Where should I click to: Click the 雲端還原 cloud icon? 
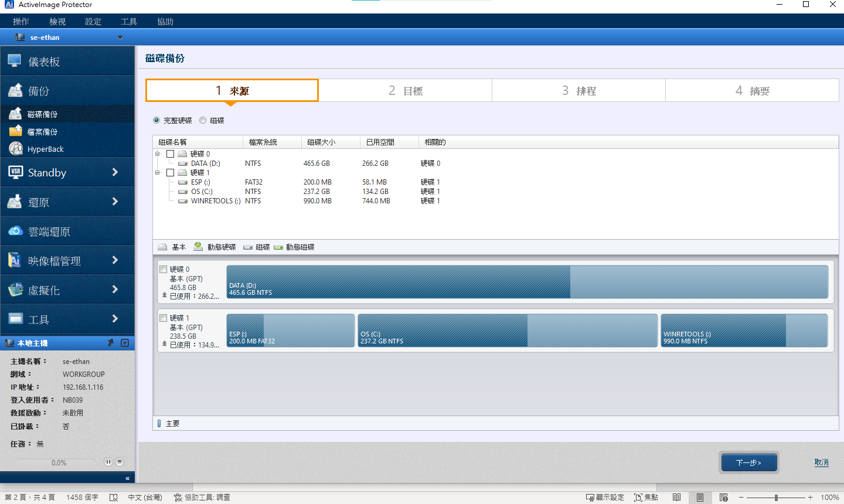15,231
